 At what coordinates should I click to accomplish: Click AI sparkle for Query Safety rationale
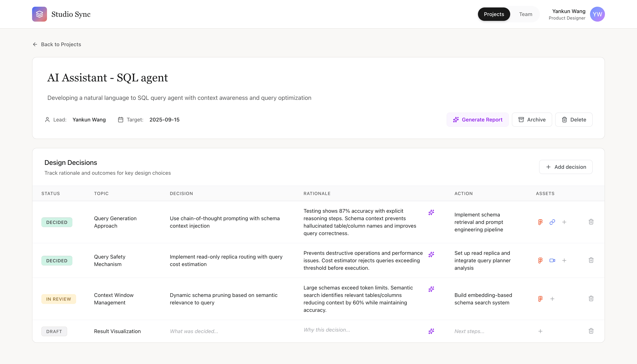[x=431, y=254]
